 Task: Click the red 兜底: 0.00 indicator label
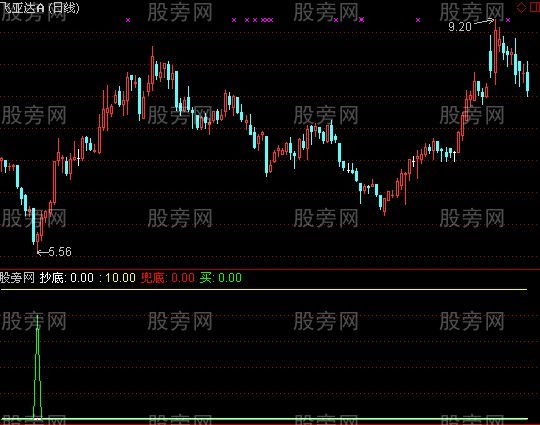(168, 278)
